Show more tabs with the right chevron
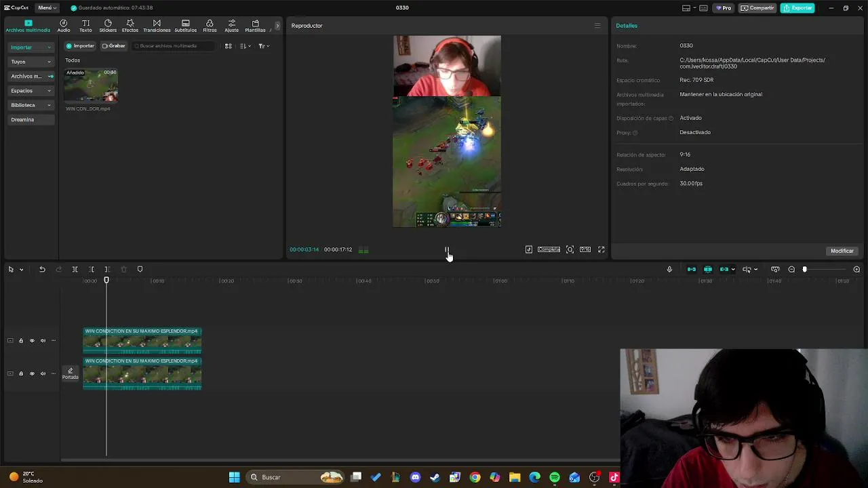 click(277, 26)
